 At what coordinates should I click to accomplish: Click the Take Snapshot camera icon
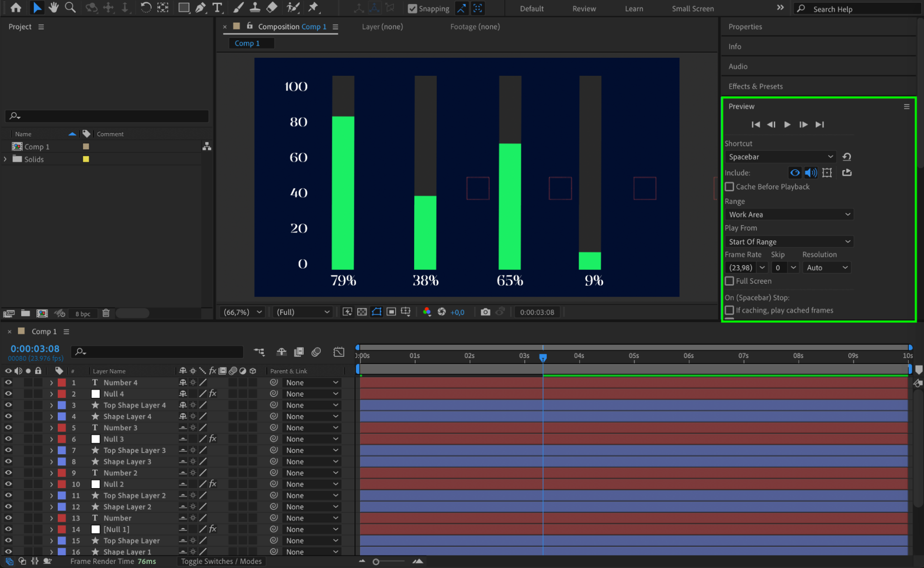(x=485, y=312)
